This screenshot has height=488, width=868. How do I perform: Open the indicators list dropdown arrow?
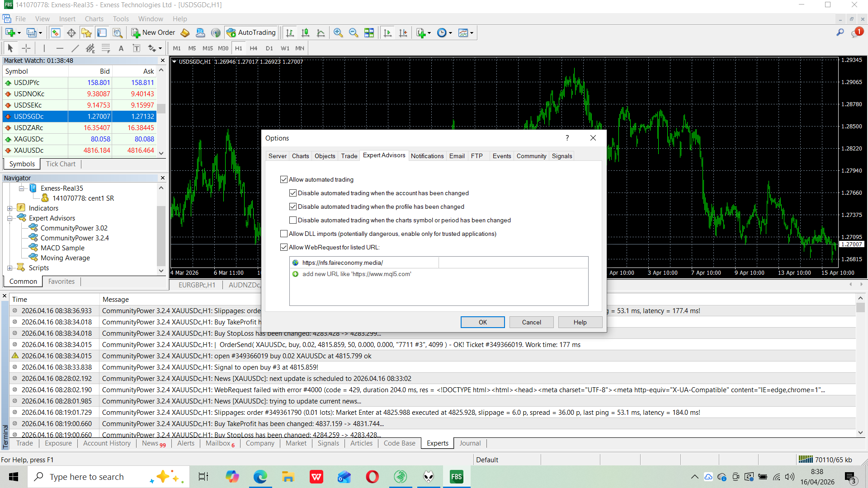429,33
